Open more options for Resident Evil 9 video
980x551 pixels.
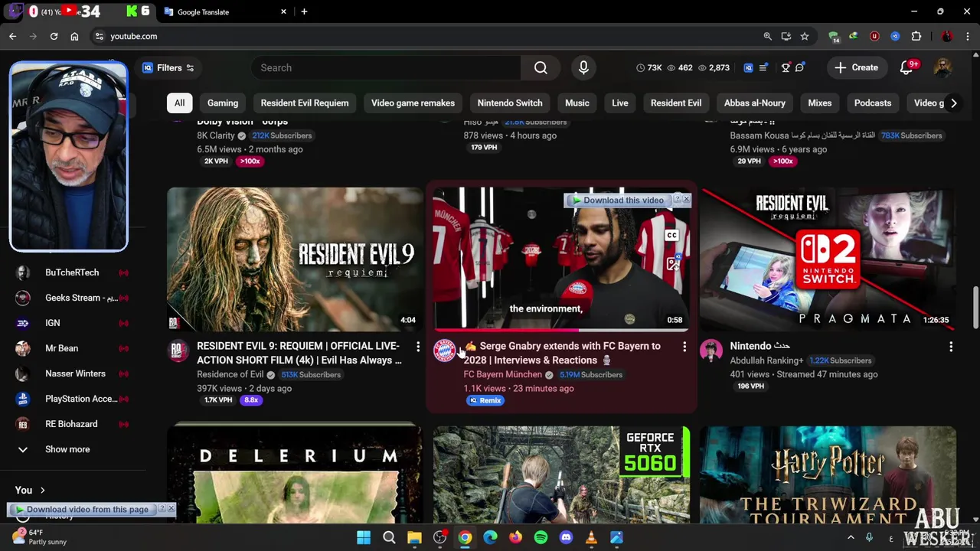(x=418, y=347)
